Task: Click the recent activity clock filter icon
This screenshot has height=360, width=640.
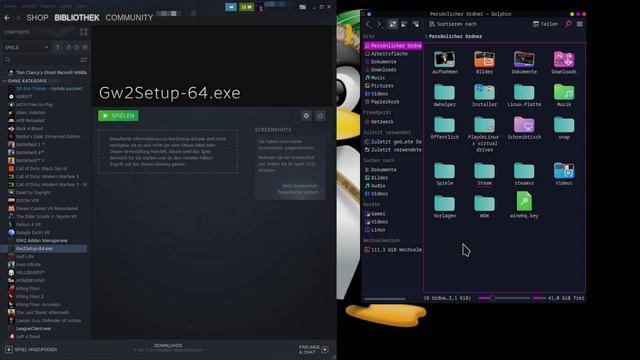Action: [x=76, y=47]
